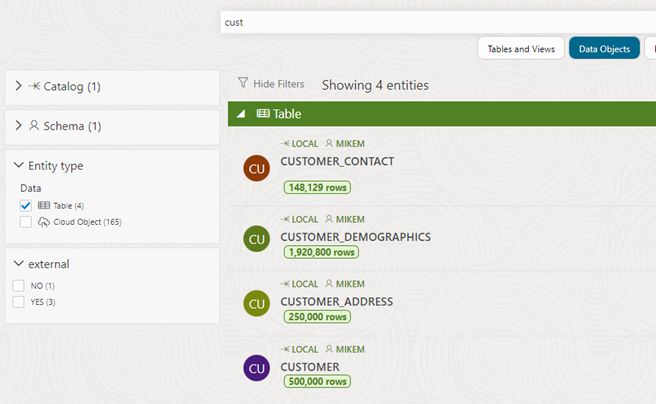Click the Table entity type icon

pos(44,205)
